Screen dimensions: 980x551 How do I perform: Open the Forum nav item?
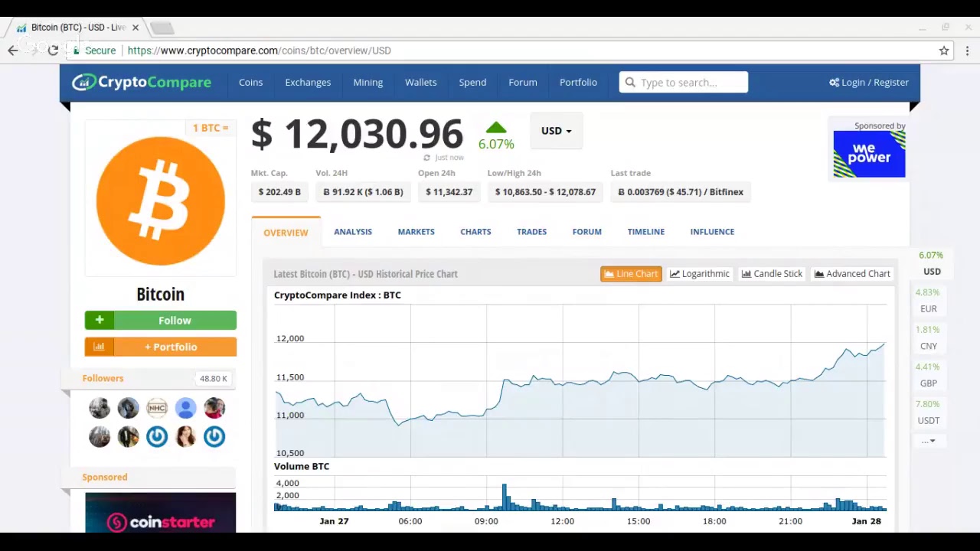[523, 82]
